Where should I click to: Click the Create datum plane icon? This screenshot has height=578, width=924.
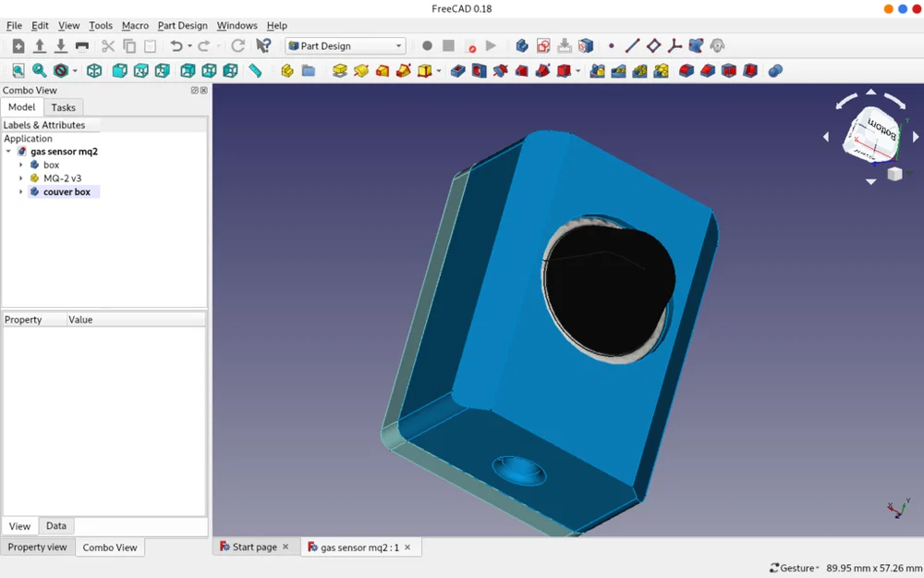point(653,46)
